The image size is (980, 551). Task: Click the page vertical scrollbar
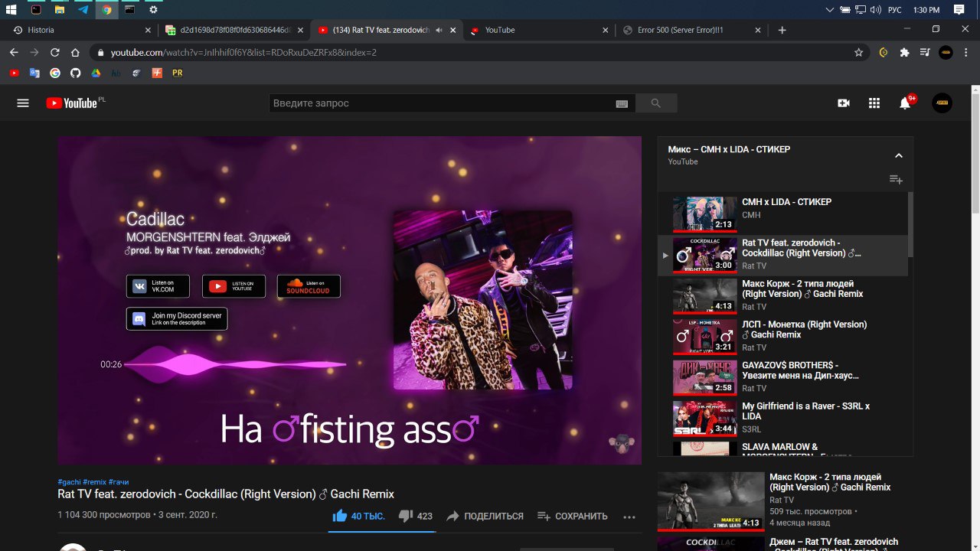(975, 153)
